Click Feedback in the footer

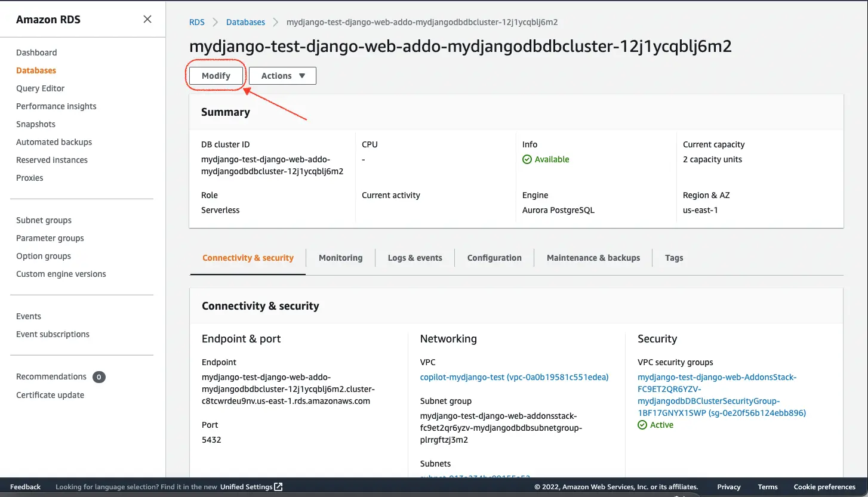pos(26,487)
